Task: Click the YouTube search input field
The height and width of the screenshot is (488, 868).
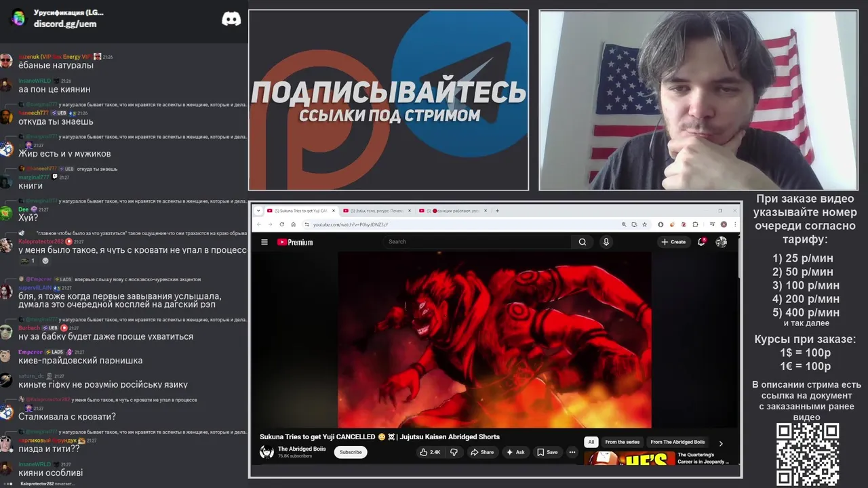Action: (479, 242)
